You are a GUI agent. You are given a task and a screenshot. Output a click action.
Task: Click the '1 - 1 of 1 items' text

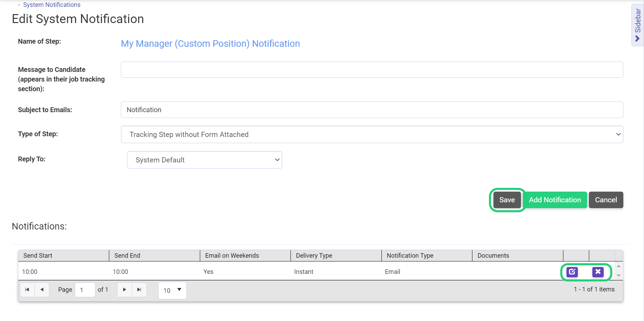(x=594, y=289)
